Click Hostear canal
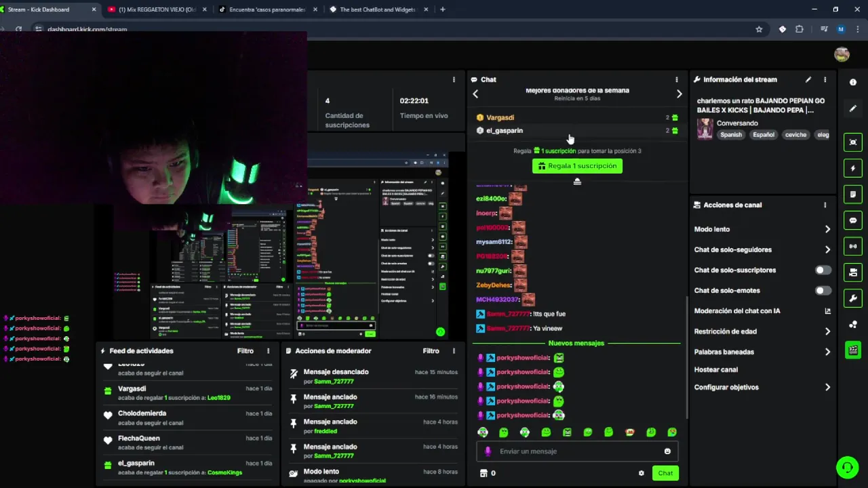868x488 pixels. point(715,369)
